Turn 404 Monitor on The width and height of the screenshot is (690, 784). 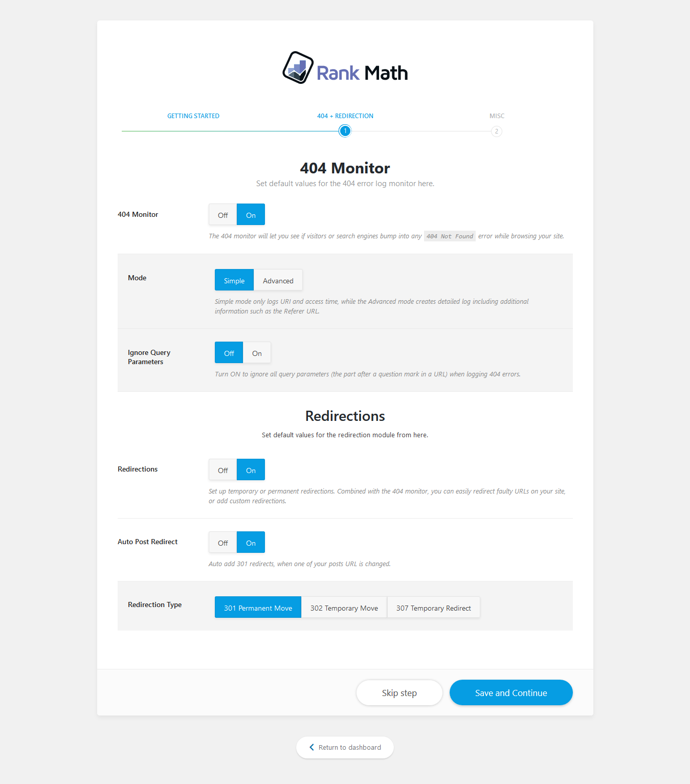251,215
